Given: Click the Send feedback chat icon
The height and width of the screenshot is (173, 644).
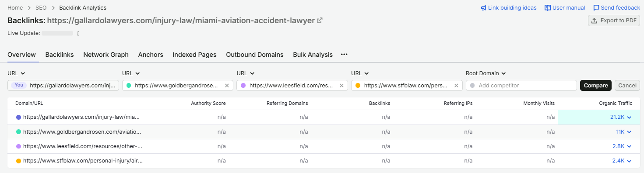Looking at the screenshot, I should tap(596, 8).
